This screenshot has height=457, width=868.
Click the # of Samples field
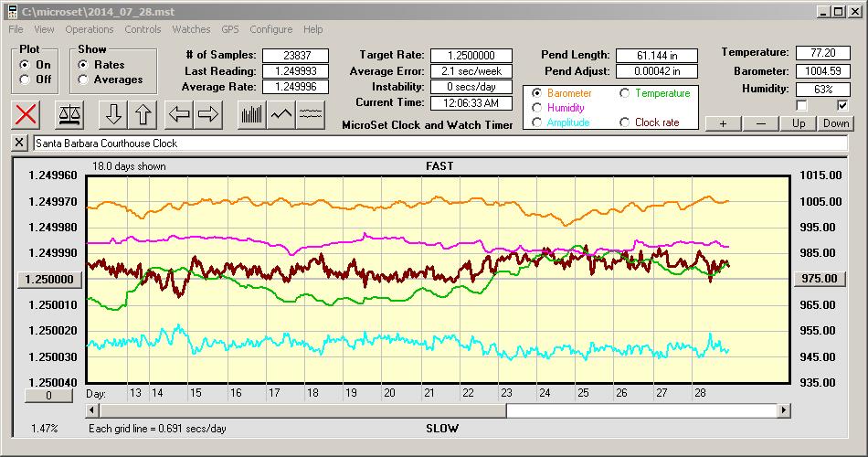pyautogui.click(x=296, y=56)
